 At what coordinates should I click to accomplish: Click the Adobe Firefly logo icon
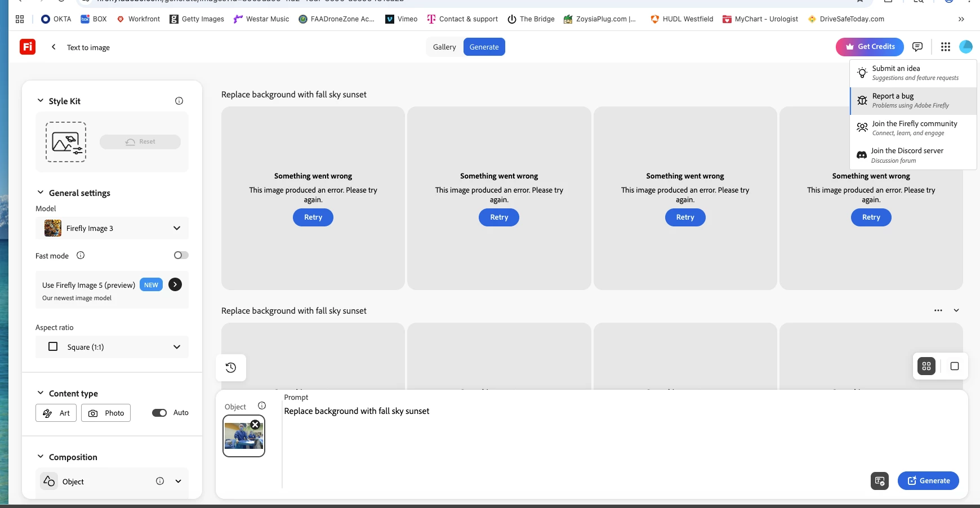28,47
